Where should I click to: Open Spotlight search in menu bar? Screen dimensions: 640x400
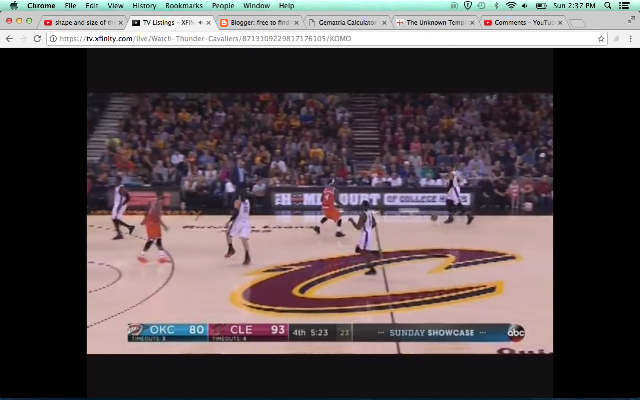(608, 6)
